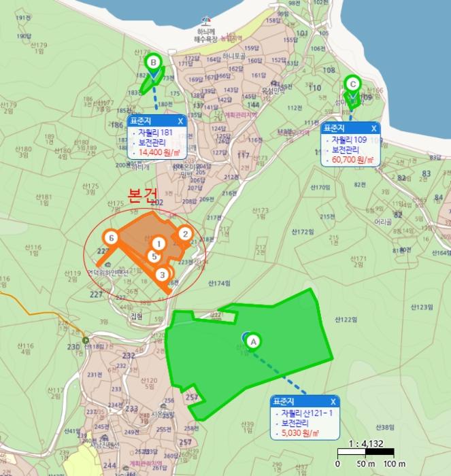Click the red 본건 label

142,196
